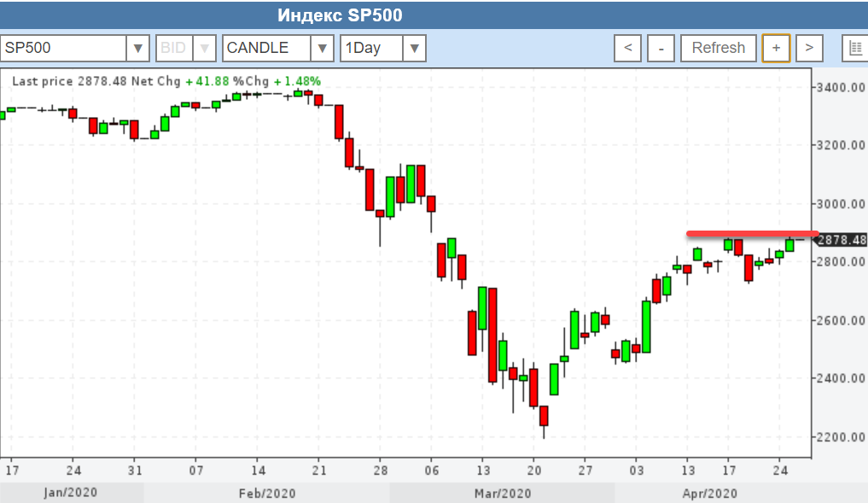Click the Индекс SP500 title bar
Viewport: 868px width, 503px height.
click(340, 15)
